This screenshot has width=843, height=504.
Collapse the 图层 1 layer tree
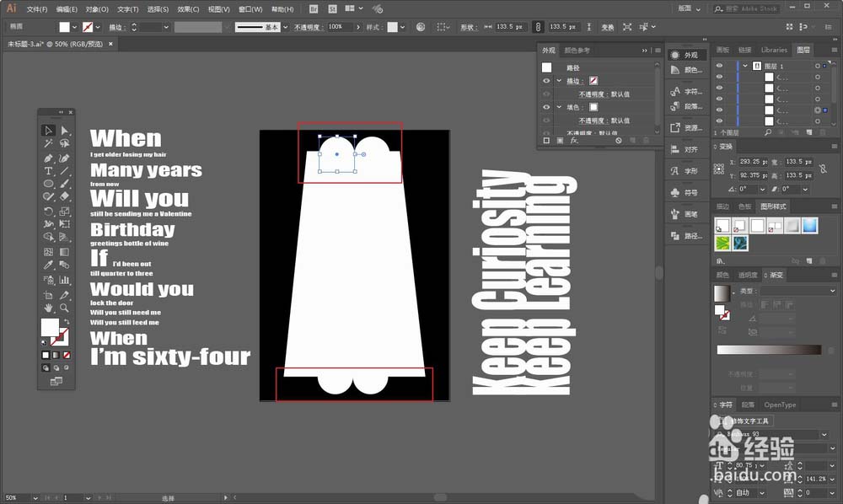[745, 65]
